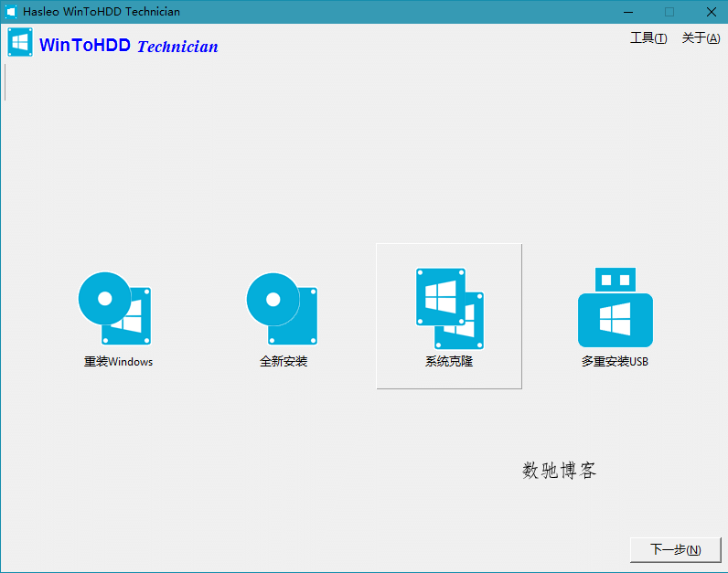Image resolution: width=728 pixels, height=573 pixels.
Task: Open the 工具(T) Tools menu
Action: pyautogui.click(x=648, y=38)
